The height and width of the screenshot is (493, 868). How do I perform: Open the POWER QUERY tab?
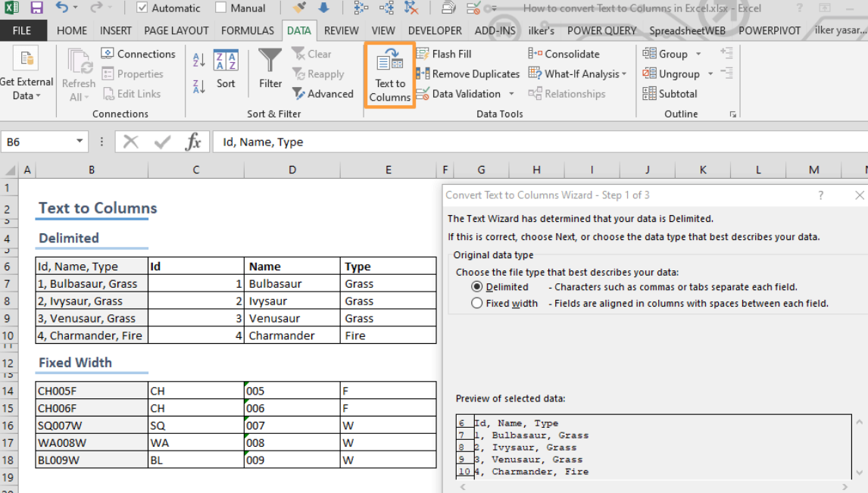pyautogui.click(x=601, y=30)
